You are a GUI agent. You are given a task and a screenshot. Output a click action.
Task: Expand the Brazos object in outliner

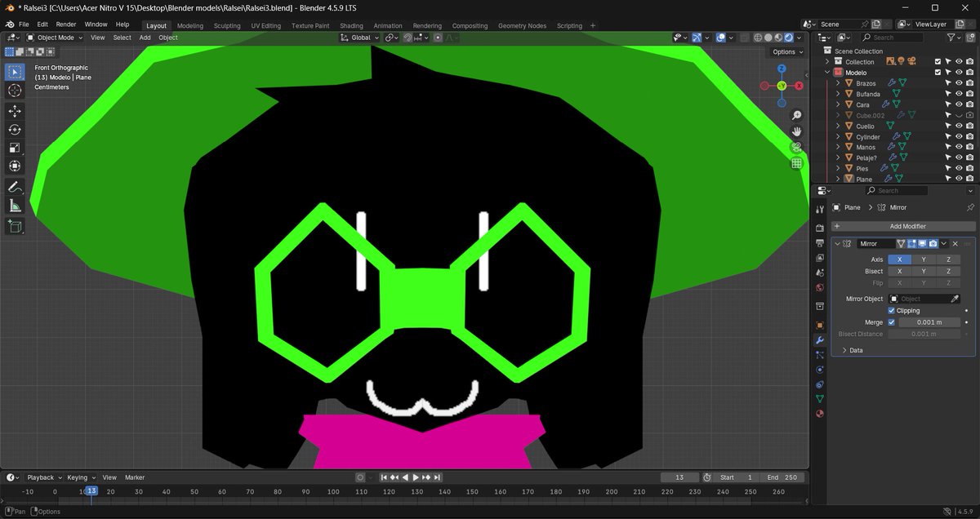click(x=838, y=83)
